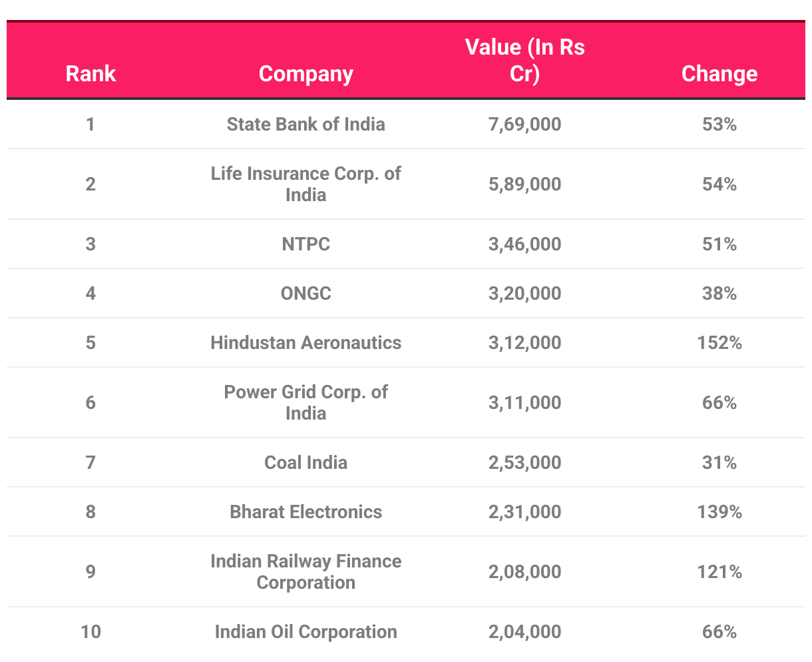Click the Rank column header
812x662 pixels.
tap(91, 73)
